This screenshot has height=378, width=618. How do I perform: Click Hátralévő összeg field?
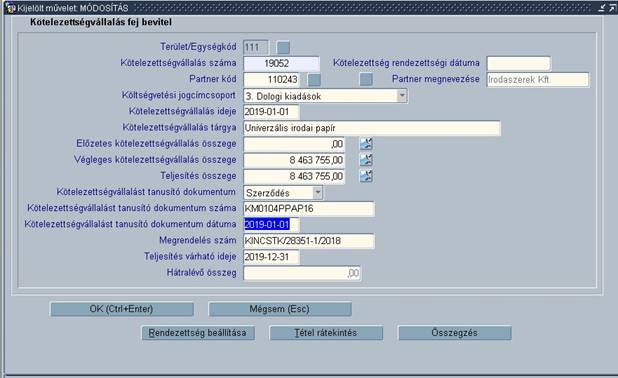tap(302, 273)
